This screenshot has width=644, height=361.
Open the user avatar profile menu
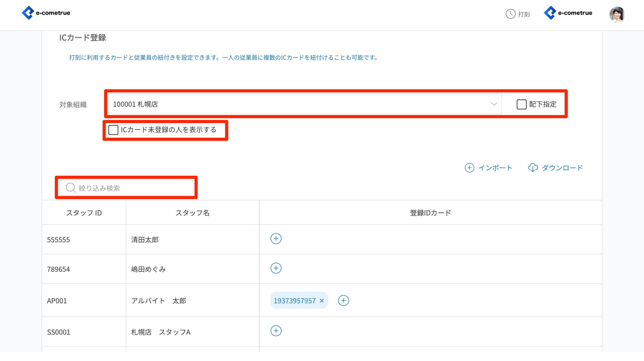616,14
